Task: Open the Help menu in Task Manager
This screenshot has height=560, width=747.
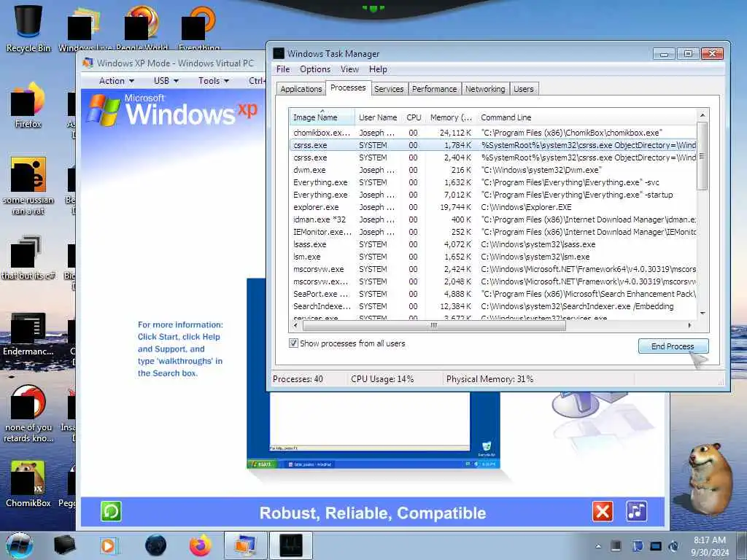Action: (x=379, y=69)
